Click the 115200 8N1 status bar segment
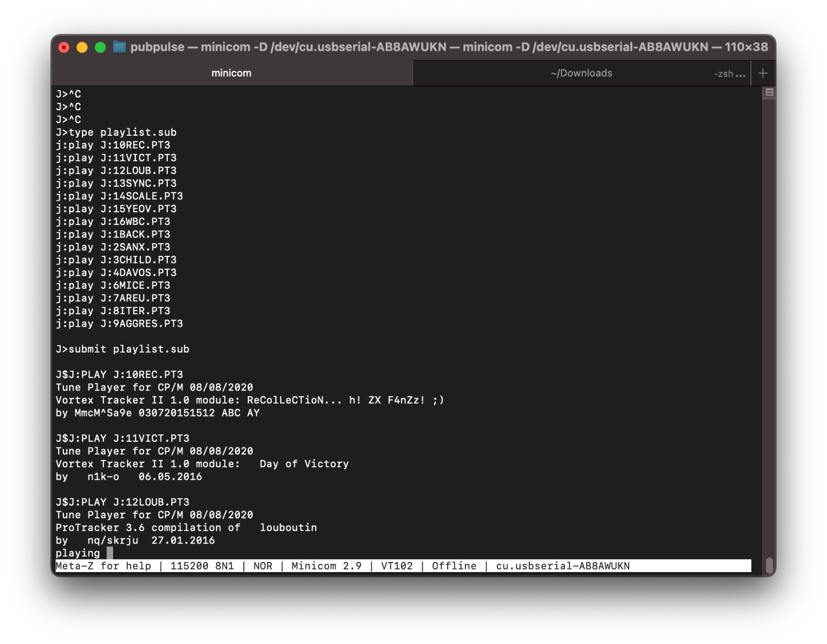The height and width of the screenshot is (644, 827). (202, 566)
